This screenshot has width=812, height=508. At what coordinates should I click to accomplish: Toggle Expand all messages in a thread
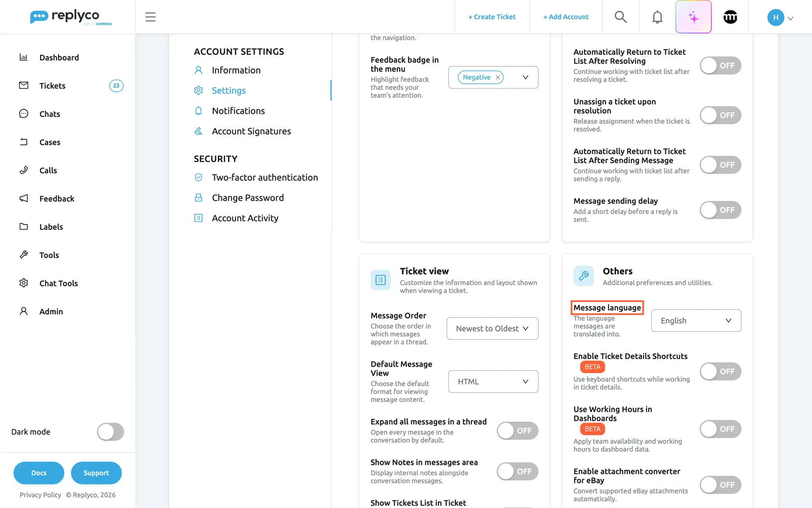[x=517, y=431]
